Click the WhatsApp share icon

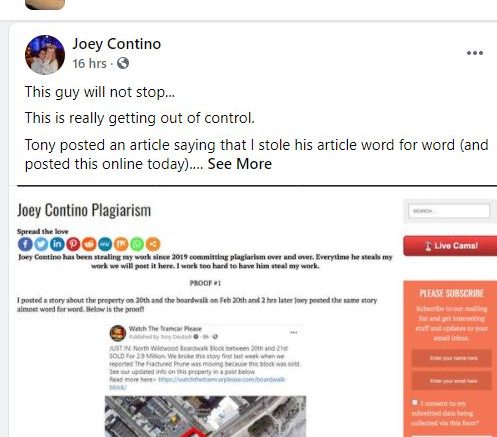click(137, 244)
